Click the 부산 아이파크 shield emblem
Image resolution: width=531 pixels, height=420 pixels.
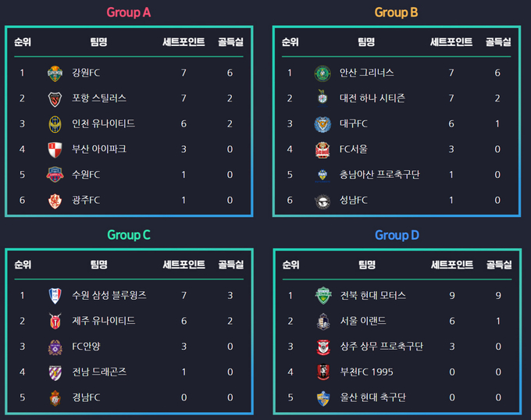55,150
